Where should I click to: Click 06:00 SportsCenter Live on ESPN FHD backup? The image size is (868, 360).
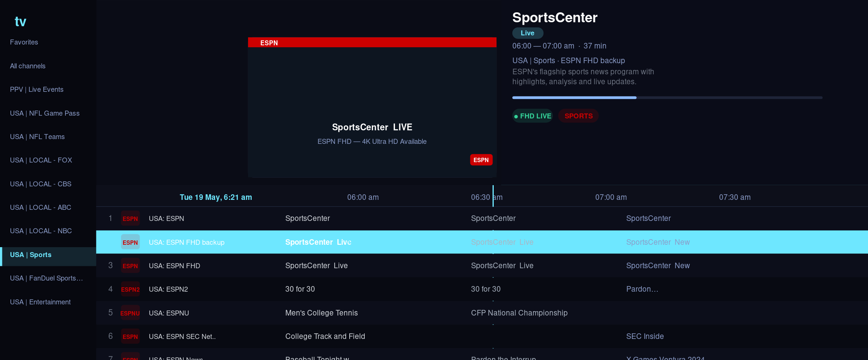318,242
